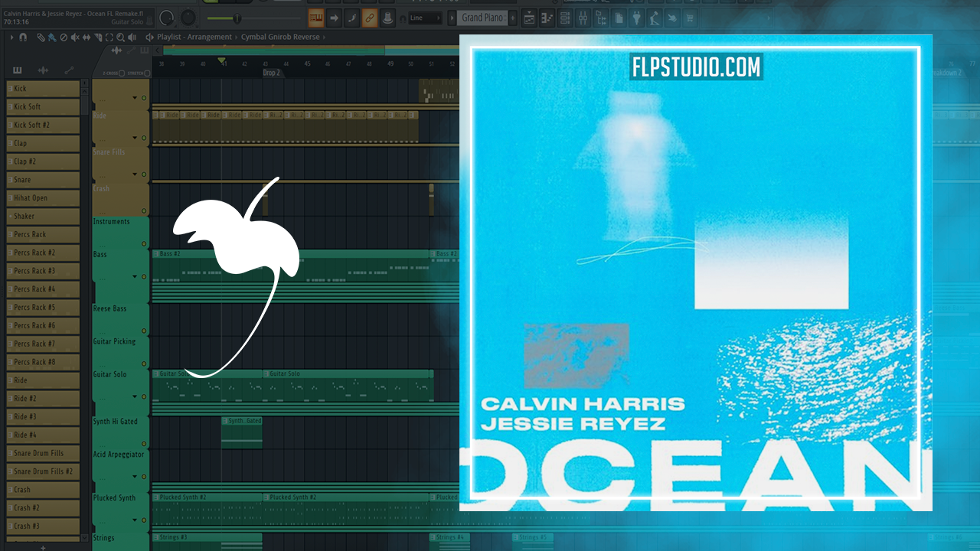Viewport: 980px width, 551px height.
Task: Select the Kick Soft #2 pattern
Action: click(x=43, y=125)
